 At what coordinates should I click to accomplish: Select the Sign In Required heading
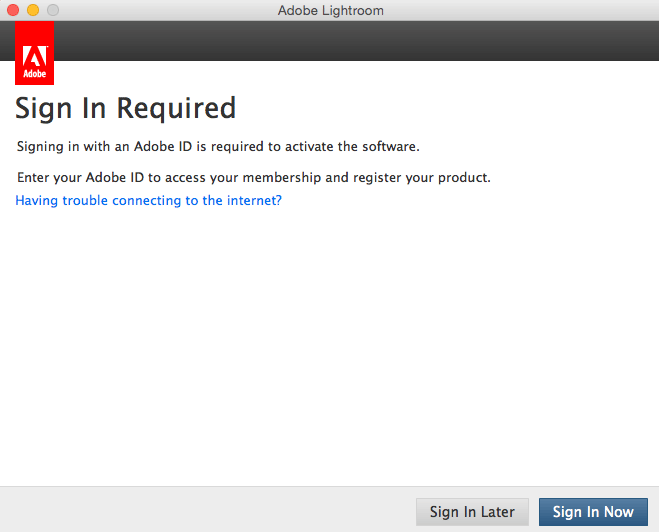(125, 109)
